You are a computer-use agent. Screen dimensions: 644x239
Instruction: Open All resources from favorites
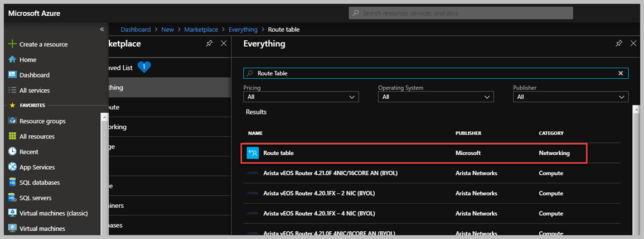point(37,136)
